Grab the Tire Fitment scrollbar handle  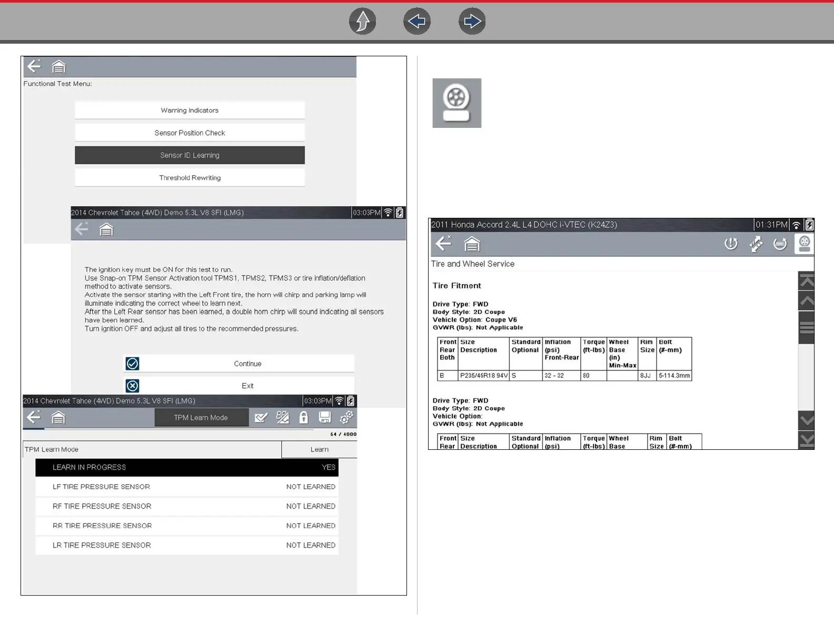pos(807,327)
